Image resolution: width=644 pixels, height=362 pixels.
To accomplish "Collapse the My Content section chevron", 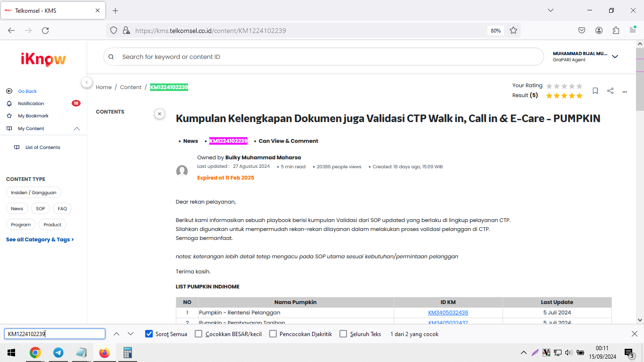I will [x=77, y=129].
